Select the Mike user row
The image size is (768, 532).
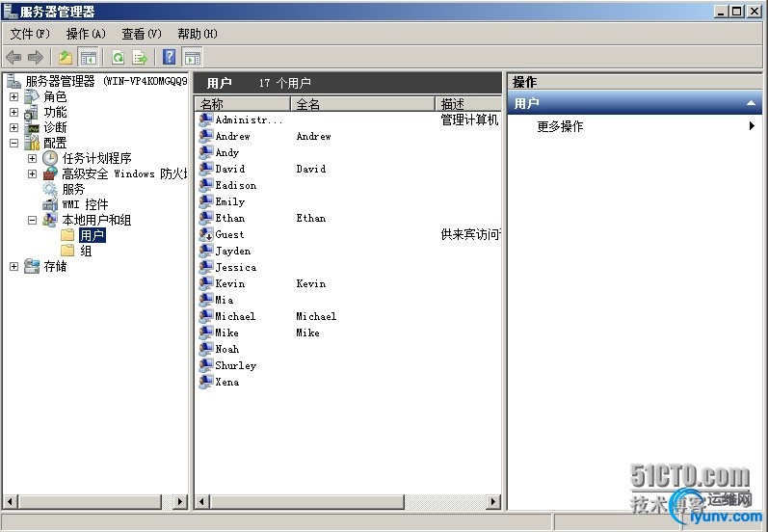[x=349, y=333]
